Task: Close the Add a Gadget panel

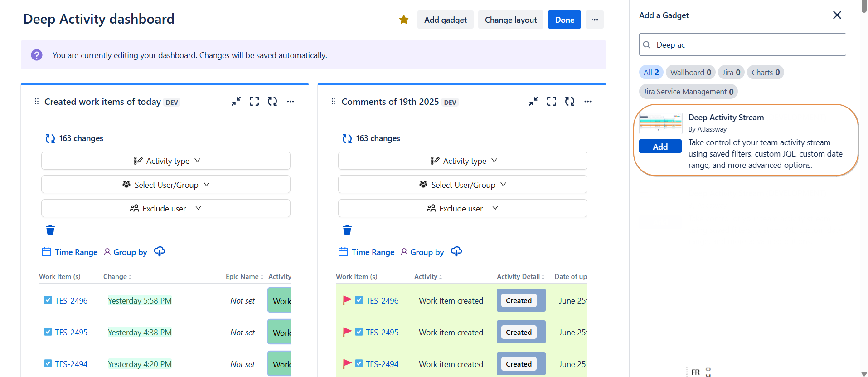Action: pyautogui.click(x=837, y=15)
